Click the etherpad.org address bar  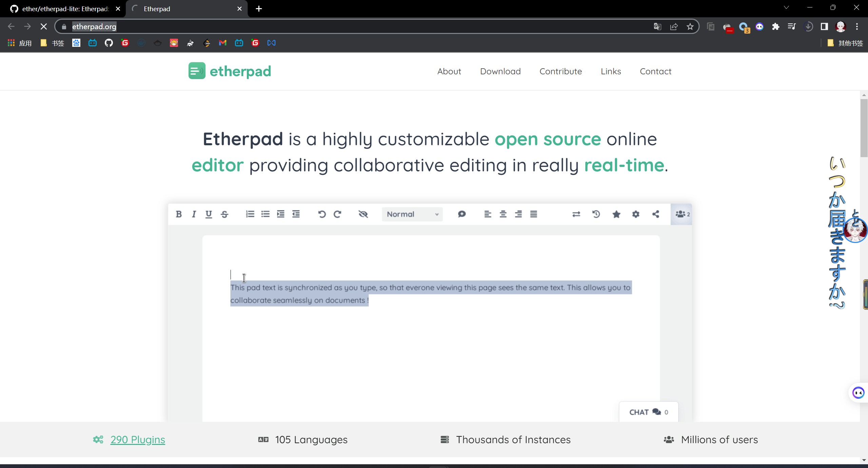[339, 26]
